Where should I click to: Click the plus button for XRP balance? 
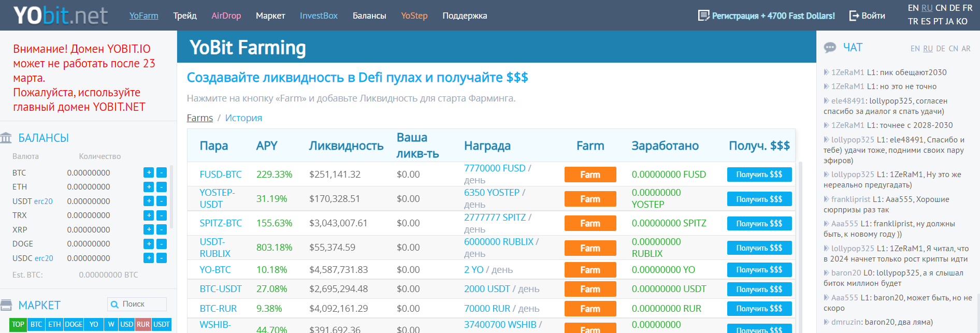coord(149,229)
